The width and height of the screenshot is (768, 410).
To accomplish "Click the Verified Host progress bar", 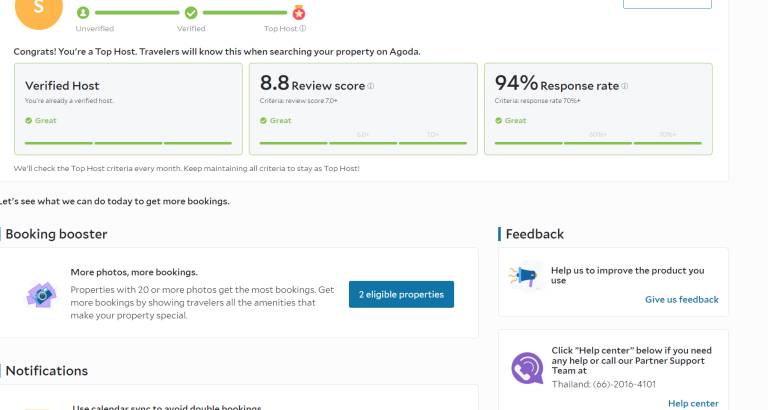I will 128,143.
